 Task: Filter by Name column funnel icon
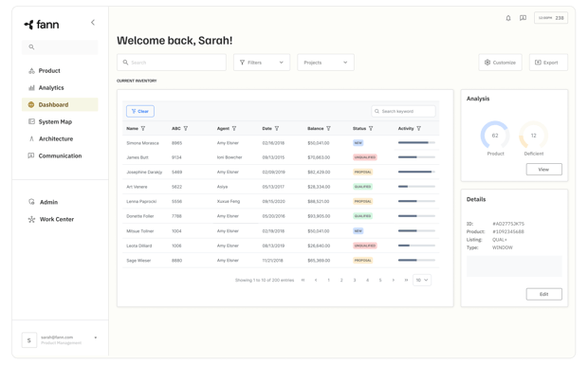point(143,129)
